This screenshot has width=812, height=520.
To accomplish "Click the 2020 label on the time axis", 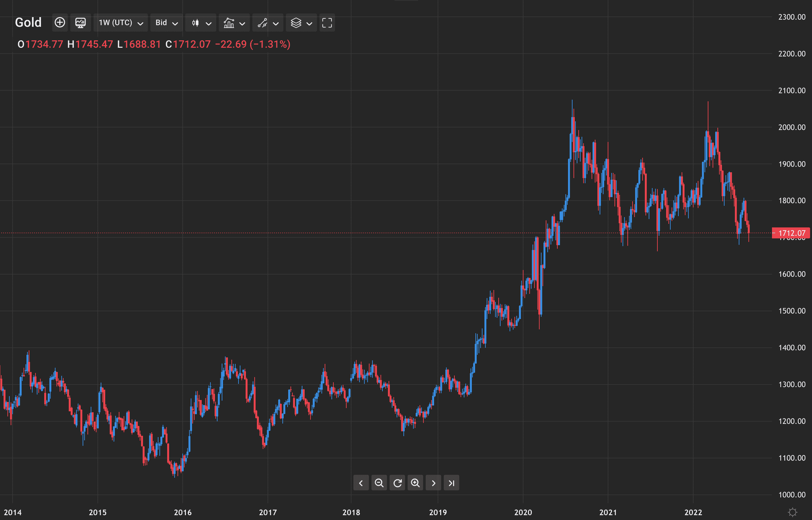I will 523,512.
